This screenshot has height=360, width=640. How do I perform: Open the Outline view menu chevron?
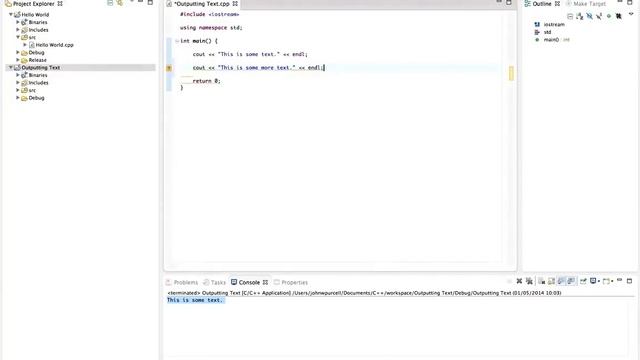[631, 14]
